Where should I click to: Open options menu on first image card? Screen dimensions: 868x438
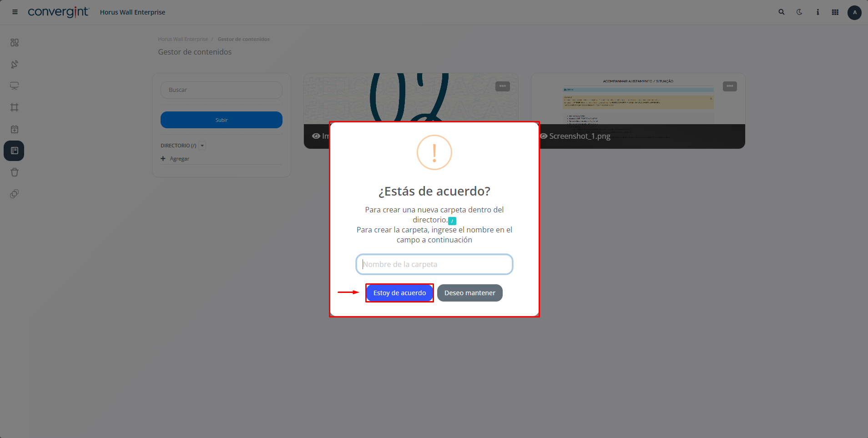click(x=502, y=86)
